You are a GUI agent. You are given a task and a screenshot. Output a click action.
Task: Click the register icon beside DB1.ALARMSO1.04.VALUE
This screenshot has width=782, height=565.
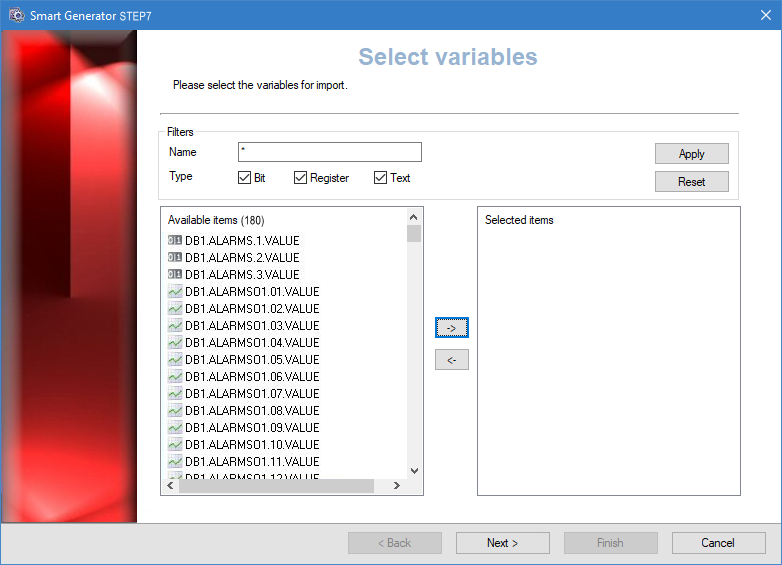pyautogui.click(x=175, y=343)
